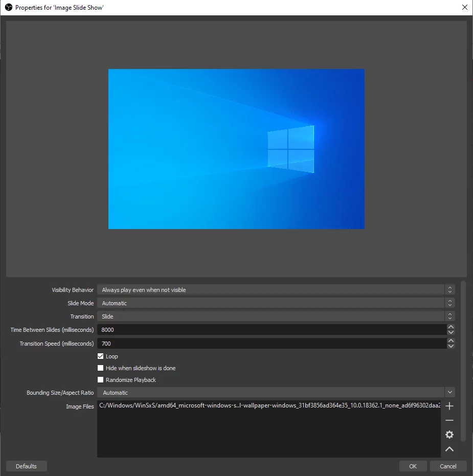The height and width of the screenshot is (476, 473).
Task: Remove selected image file with the minus icon
Action: pos(449,420)
